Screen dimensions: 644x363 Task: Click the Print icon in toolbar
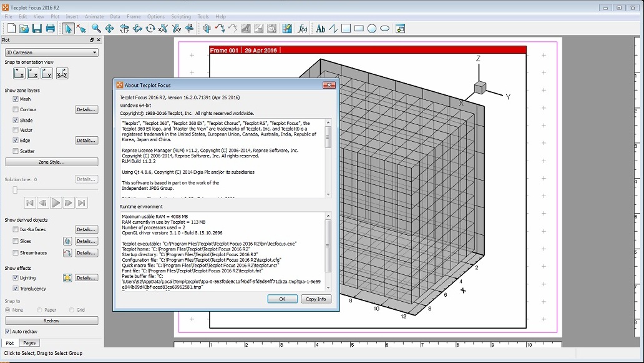pyautogui.click(x=50, y=28)
